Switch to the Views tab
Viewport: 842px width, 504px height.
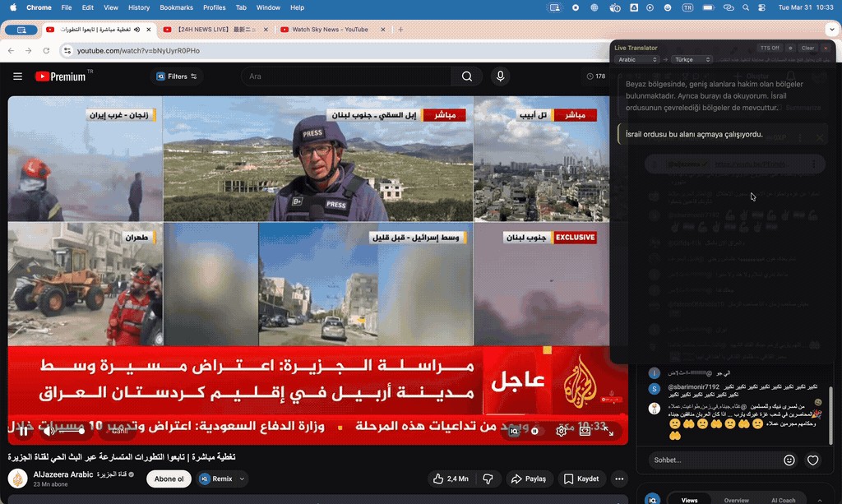690,500
